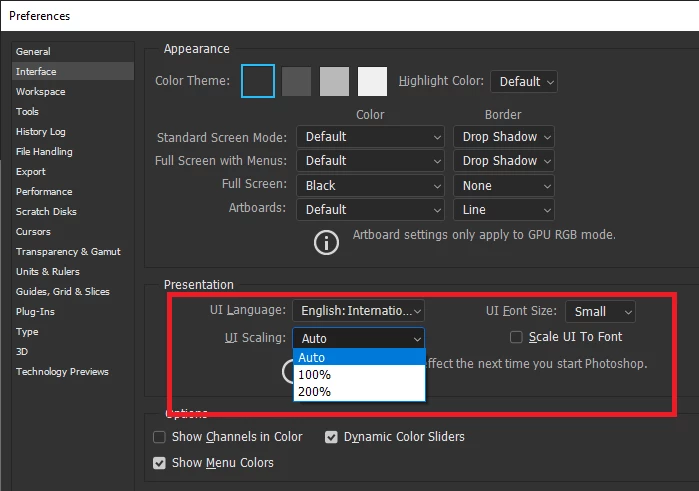
Task: Disable Dynamic Color Sliders checkbox
Action: 331,437
